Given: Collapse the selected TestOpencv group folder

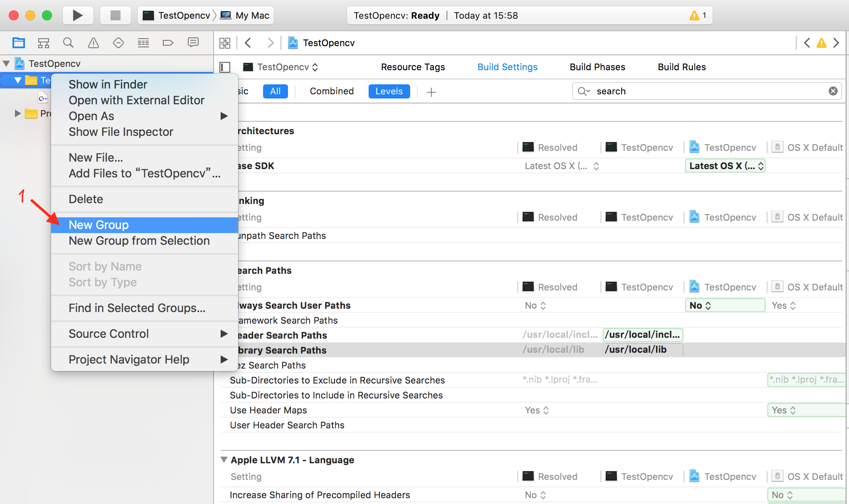Looking at the screenshot, I should point(17,80).
